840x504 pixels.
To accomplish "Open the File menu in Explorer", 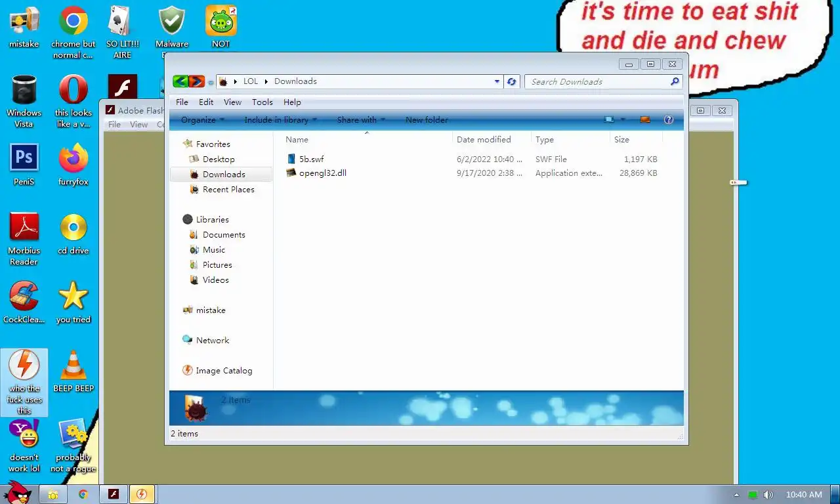I will point(182,102).
